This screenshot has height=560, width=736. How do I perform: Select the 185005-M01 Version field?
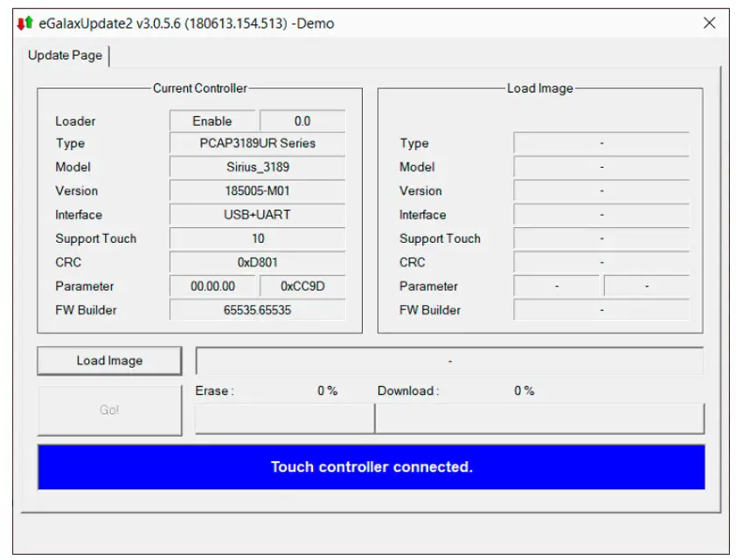coord(256,190)
